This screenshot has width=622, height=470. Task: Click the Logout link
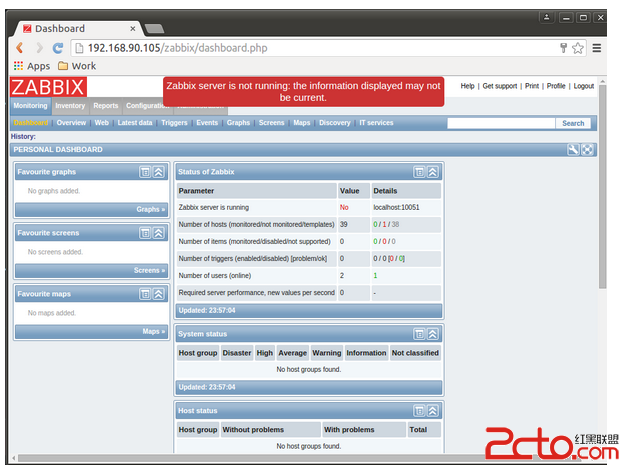(584, 86)
